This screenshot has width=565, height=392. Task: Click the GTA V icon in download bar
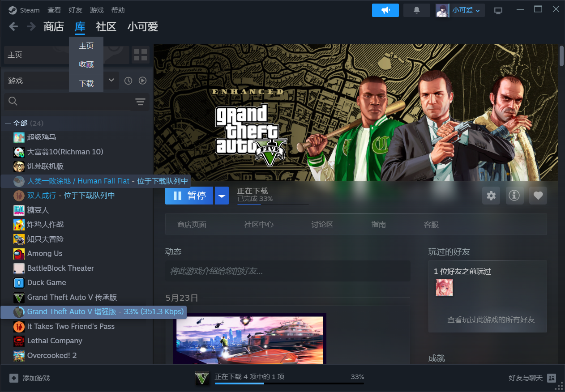202,379
